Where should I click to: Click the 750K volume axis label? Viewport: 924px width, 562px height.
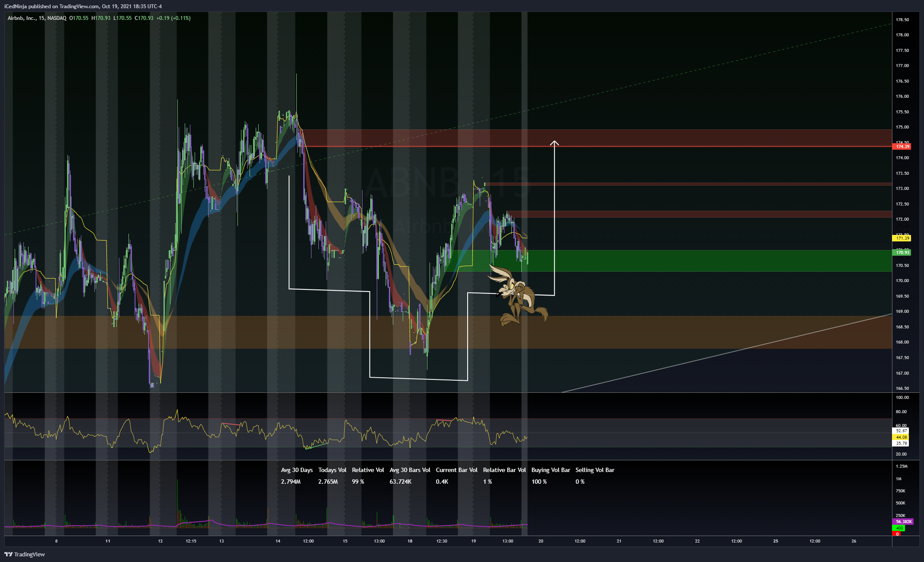900,491
